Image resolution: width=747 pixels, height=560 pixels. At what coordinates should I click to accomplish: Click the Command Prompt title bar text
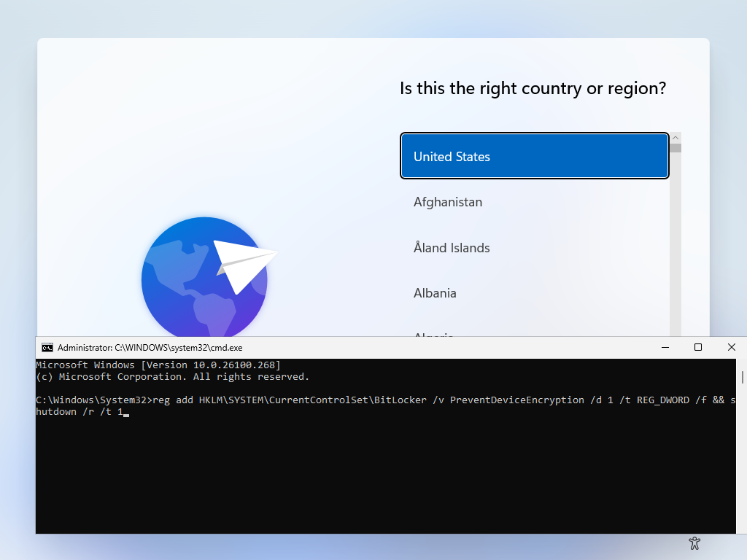click(150, 348)
